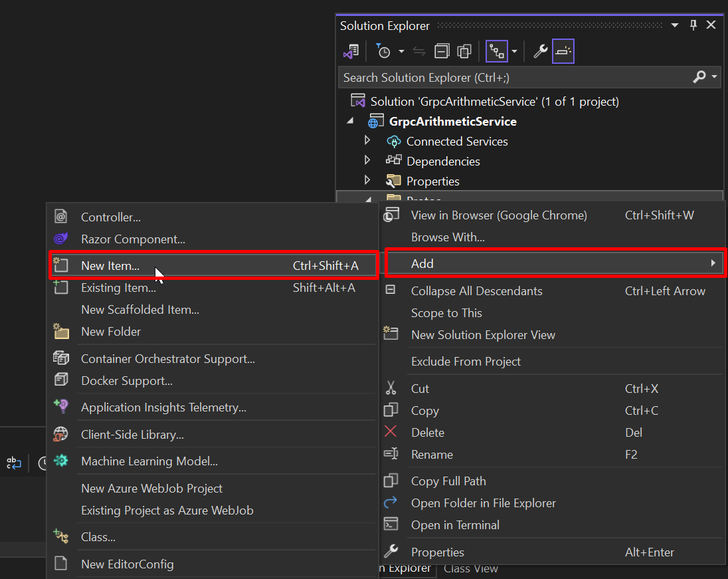
Task: Click the Connected Services plug icon
Action: (394, 142)
